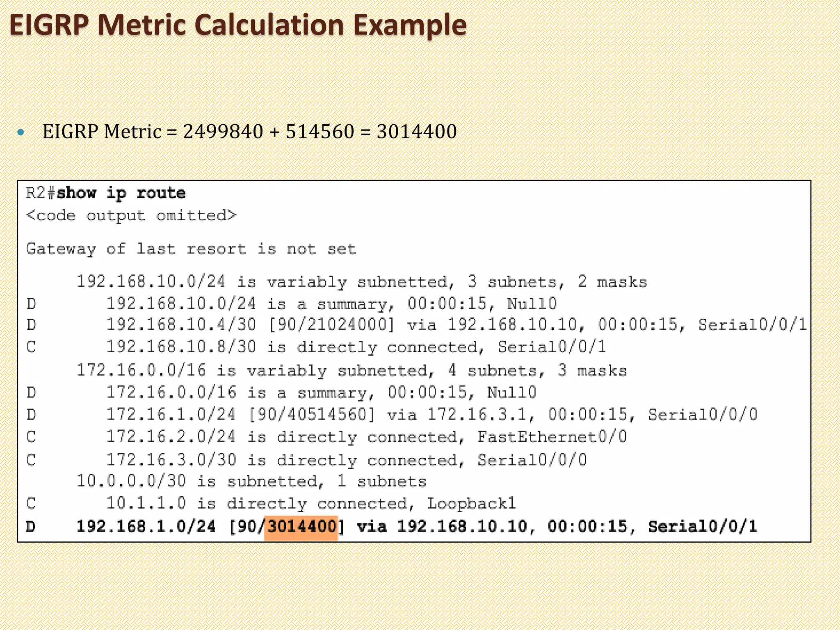Select the 'R2#show ip route' command line
This screenshot has height=630, width=840.
(105, 193)
